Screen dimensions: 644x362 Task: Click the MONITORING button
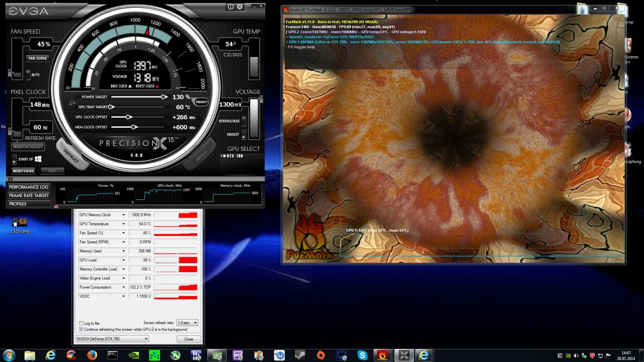point(23,171)
